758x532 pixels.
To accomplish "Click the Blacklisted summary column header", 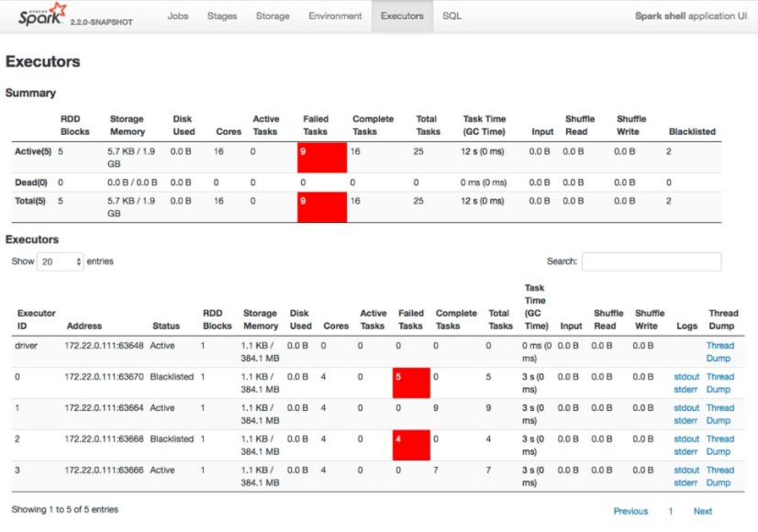I will [x=692, y=131].
